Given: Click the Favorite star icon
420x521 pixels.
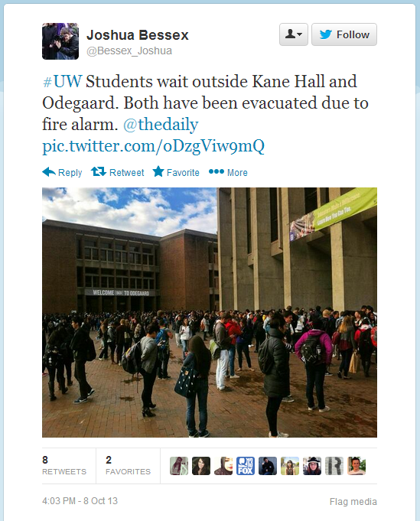Looking at the screenshot, I should [158, 171].
